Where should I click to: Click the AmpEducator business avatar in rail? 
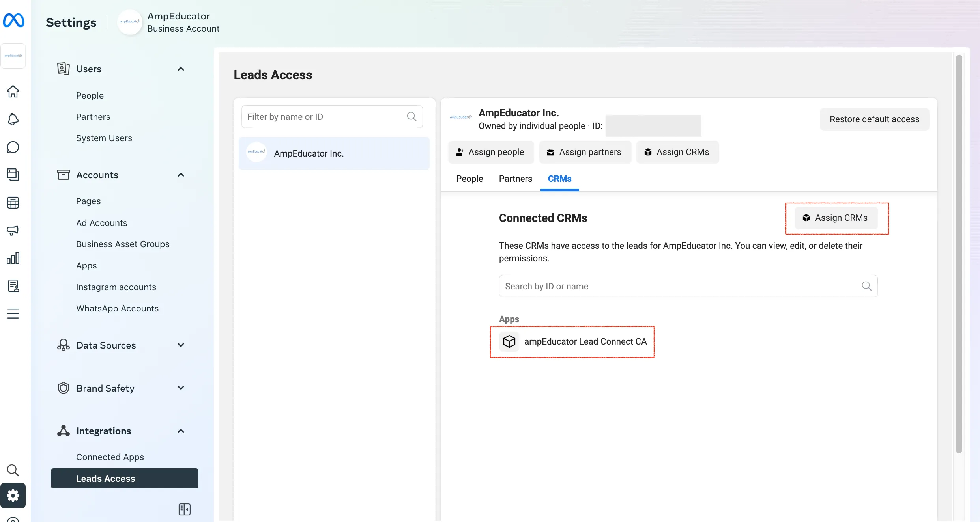[13, 56]
